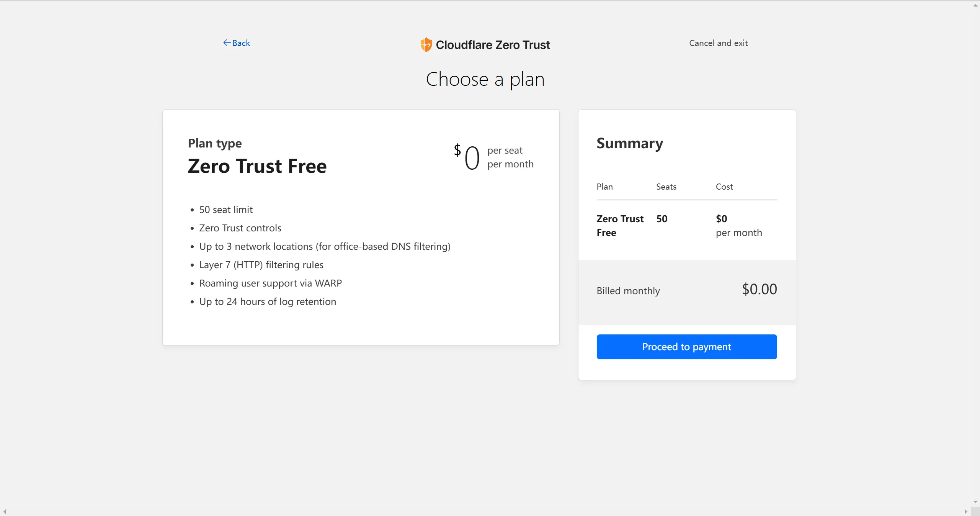
Task: Click the 24 hours log retention item
Action: click(x=268, y=302)
